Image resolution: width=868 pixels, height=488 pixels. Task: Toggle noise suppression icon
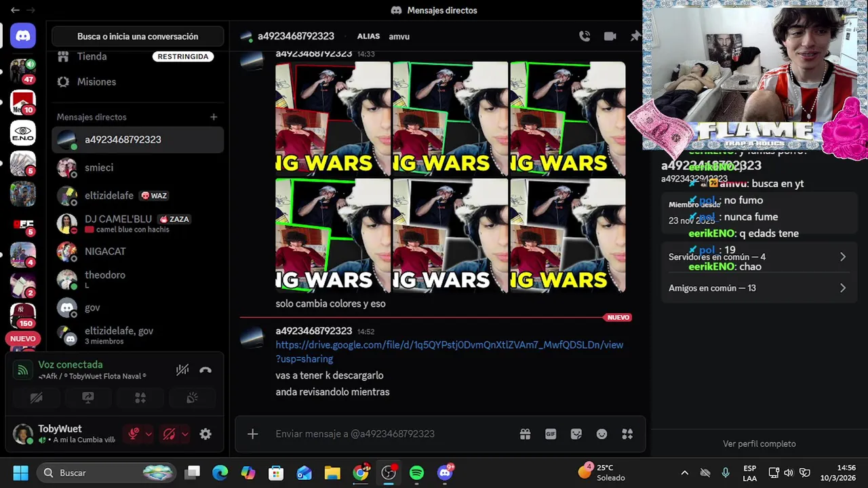click(x=182, y=370)
